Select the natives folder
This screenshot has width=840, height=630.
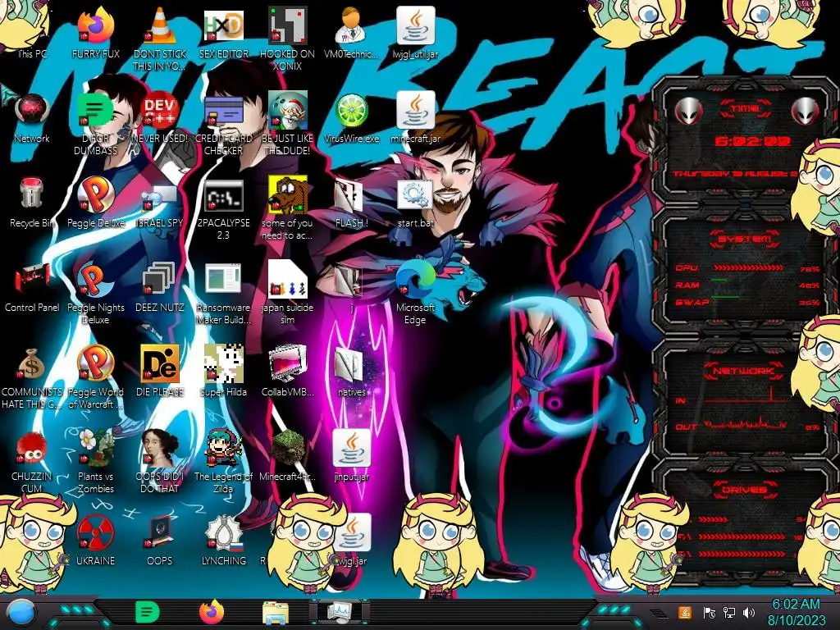(351, 371)
